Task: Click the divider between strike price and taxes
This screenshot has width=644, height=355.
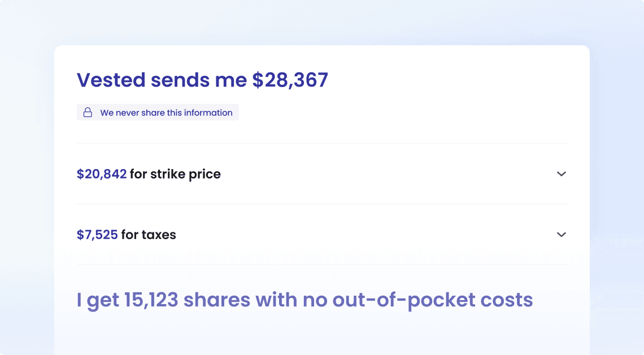Action: tap(322, 204)
